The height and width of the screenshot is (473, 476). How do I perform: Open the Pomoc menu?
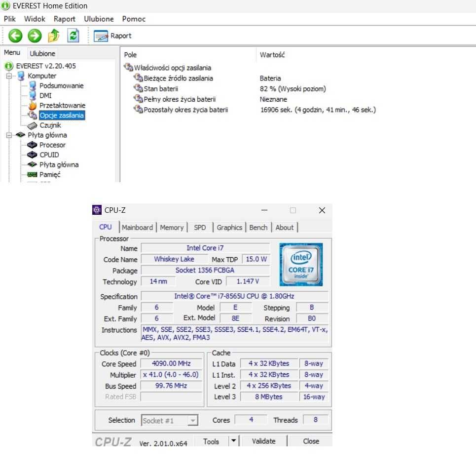point(134,19)
